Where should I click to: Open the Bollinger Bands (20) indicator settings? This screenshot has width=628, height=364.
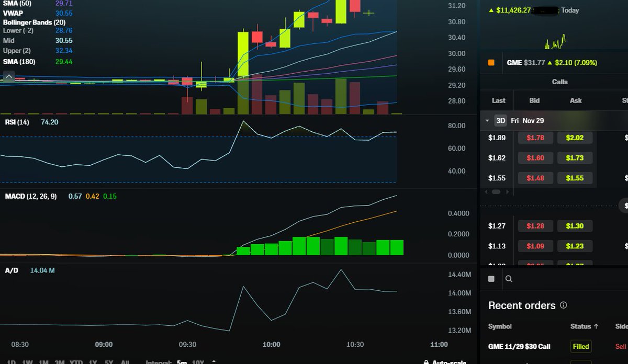coord(35,22)
